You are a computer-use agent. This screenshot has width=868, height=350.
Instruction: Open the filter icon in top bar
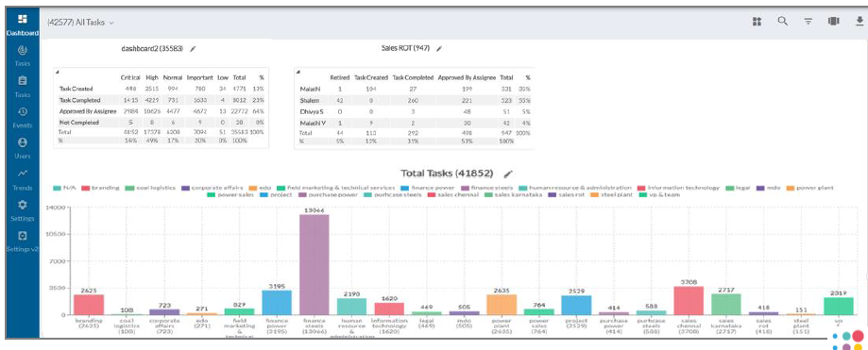(x=808, y=21)
